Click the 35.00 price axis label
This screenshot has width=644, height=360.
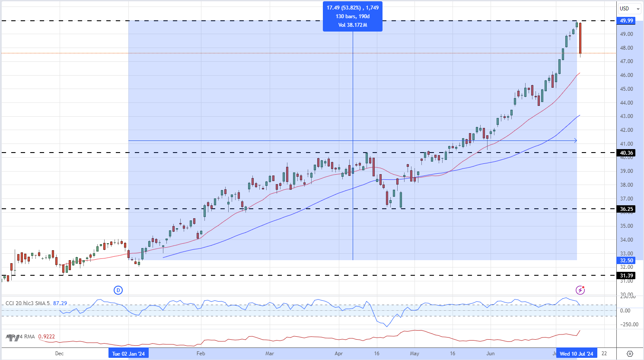pyautogui.click(x=626, y=226)
